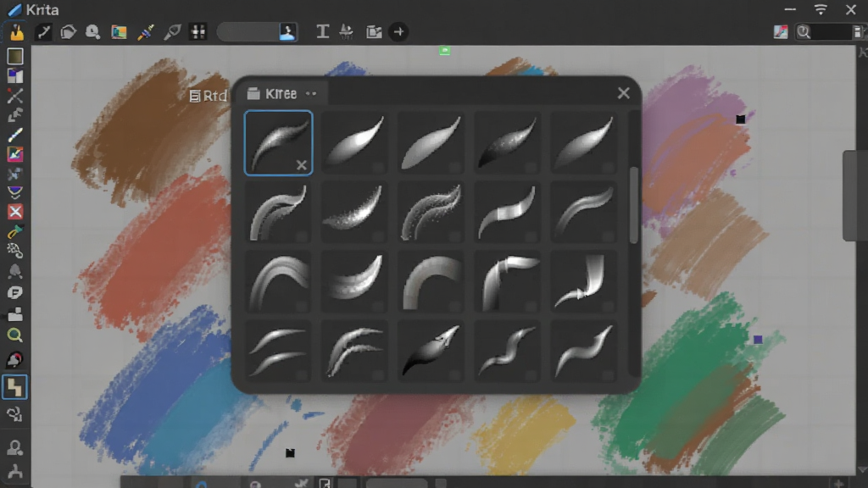
Task: Select the dotted lasso icon in toolbox
Action: tap(15, 251)
